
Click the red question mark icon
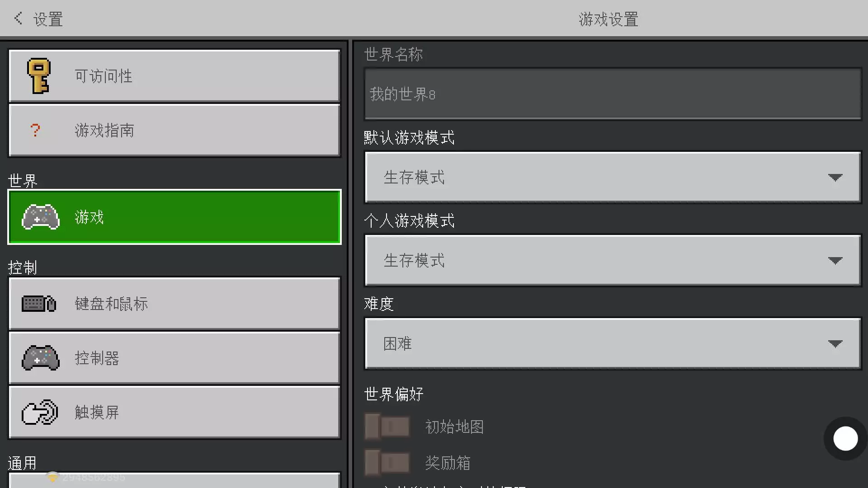[35, 131]
